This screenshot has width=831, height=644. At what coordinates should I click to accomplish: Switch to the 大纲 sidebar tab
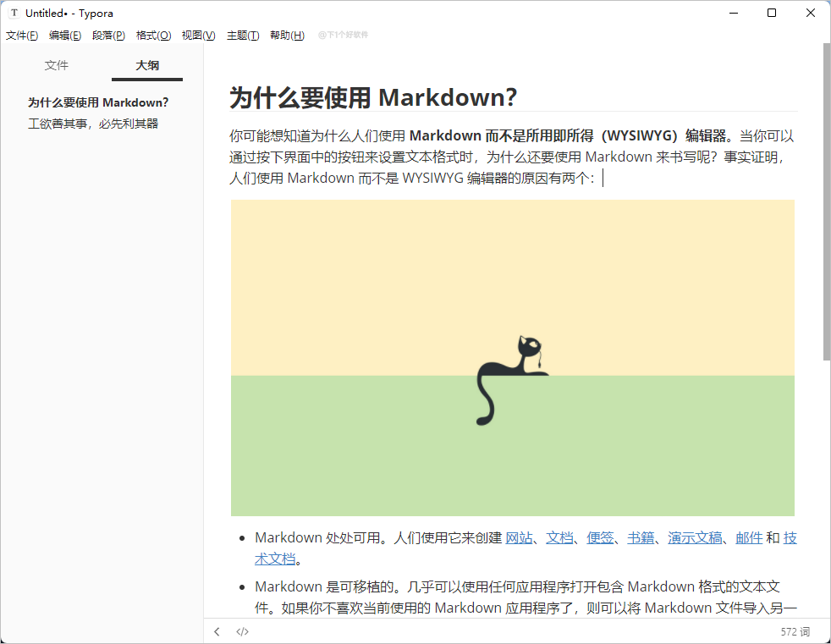pyautogui.click(x=147, y=65)
